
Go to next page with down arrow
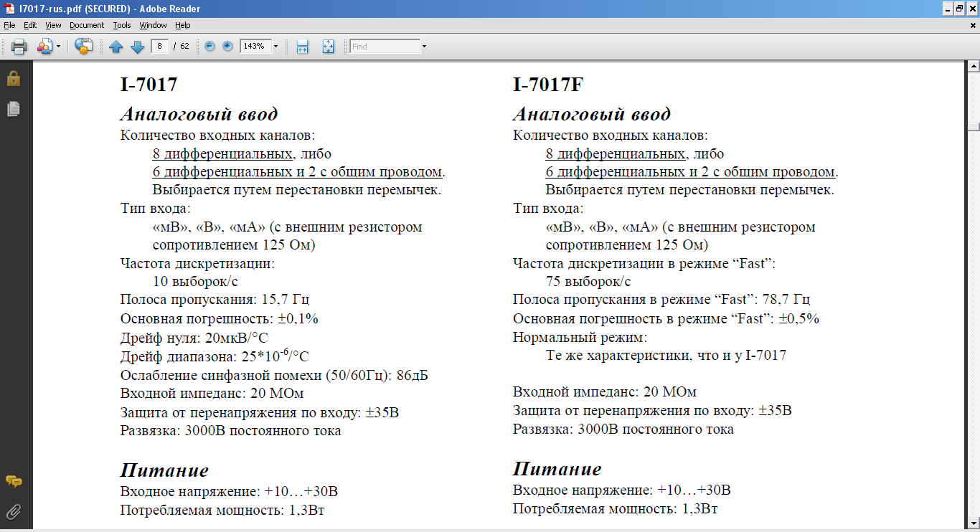[x=137, y=47]
